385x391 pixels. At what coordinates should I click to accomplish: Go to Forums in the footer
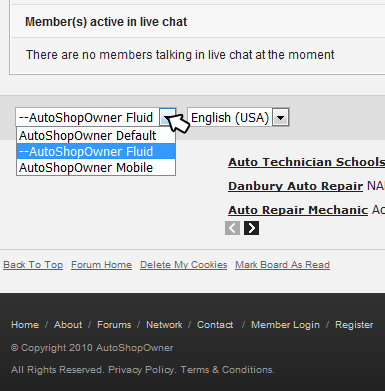(x=114, y=325)
